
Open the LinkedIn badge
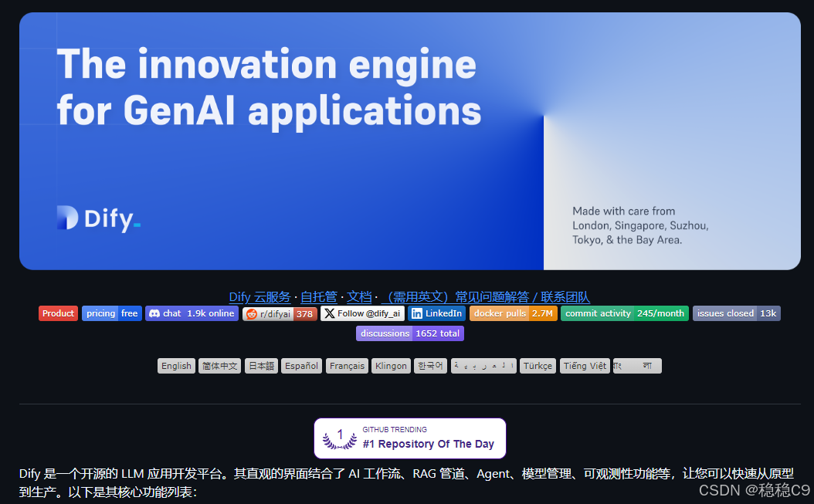(436, 313)
